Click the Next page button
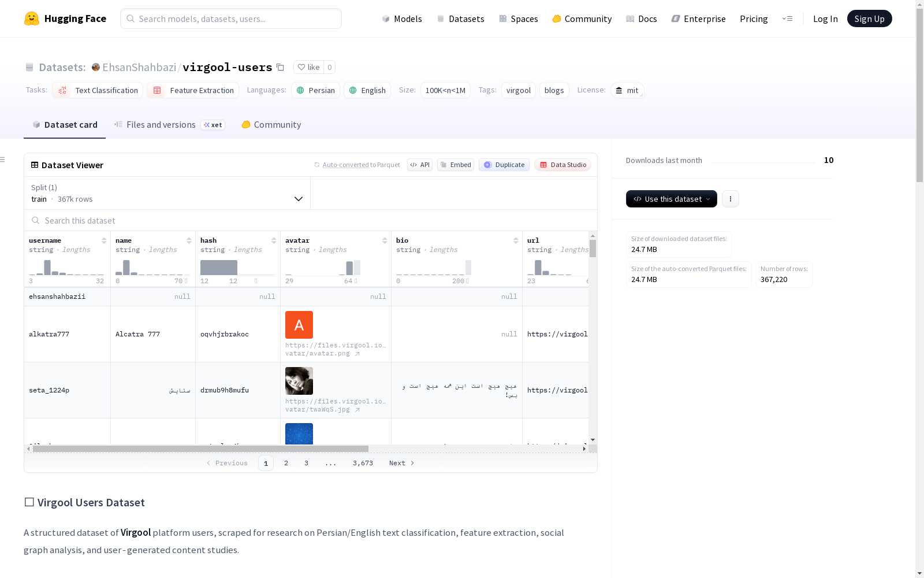This screenshot has height=578, width=924. pos(402,463)
